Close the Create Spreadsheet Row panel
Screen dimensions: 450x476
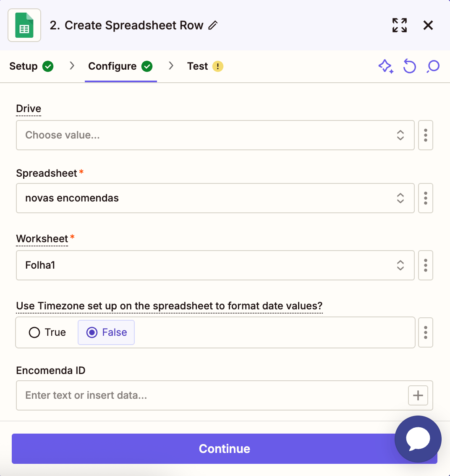(428, 25)
